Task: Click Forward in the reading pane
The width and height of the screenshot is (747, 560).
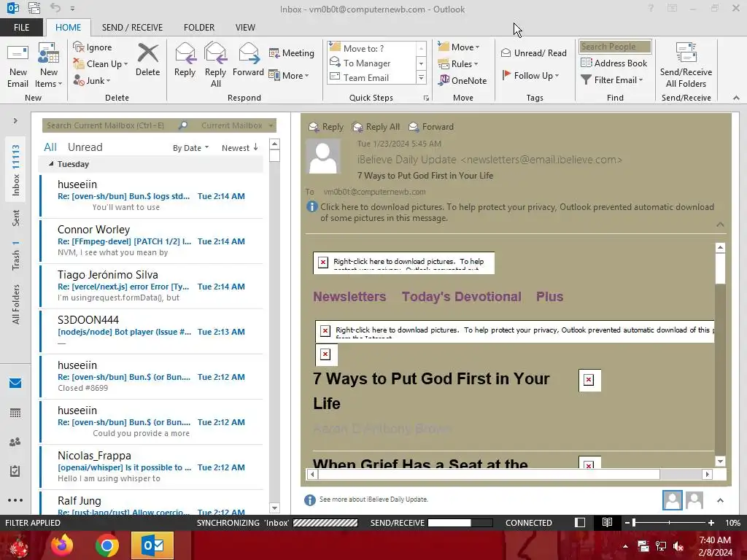Action: tap(431, 127)
